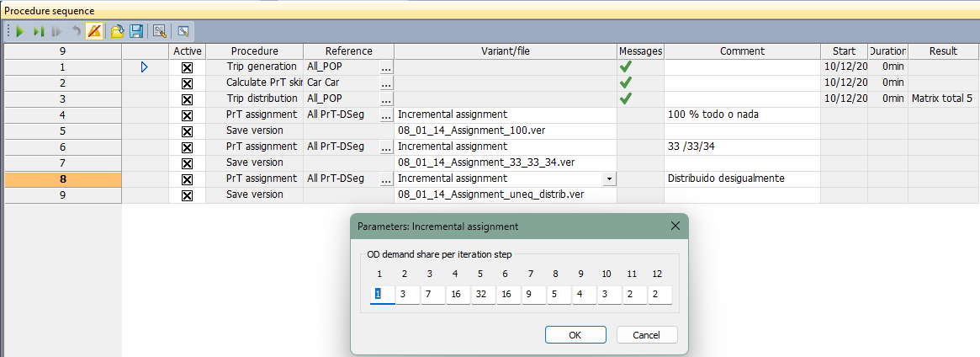980x357 pixels.
Task: Click the green checkmark for Trip generation
Action: tap(626, 67)
